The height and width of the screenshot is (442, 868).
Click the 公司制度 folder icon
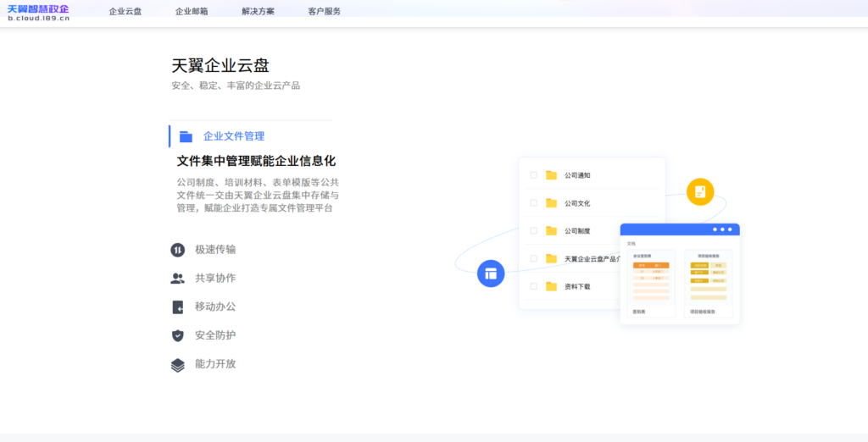click(551, 230)
